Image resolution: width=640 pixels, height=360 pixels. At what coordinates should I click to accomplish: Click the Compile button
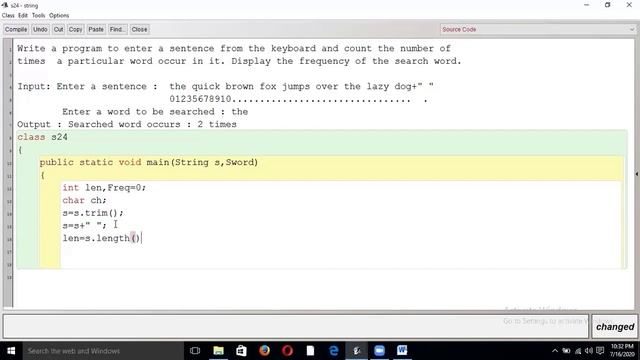16,29
